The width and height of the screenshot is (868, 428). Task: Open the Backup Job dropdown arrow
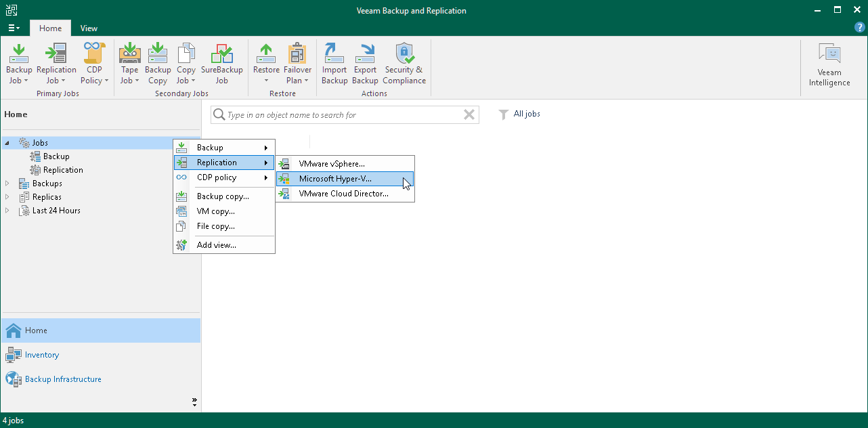click(26, 81)
